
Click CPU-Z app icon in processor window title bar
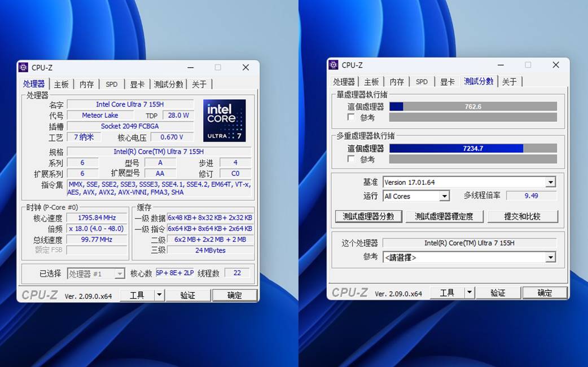coord(23,68)
